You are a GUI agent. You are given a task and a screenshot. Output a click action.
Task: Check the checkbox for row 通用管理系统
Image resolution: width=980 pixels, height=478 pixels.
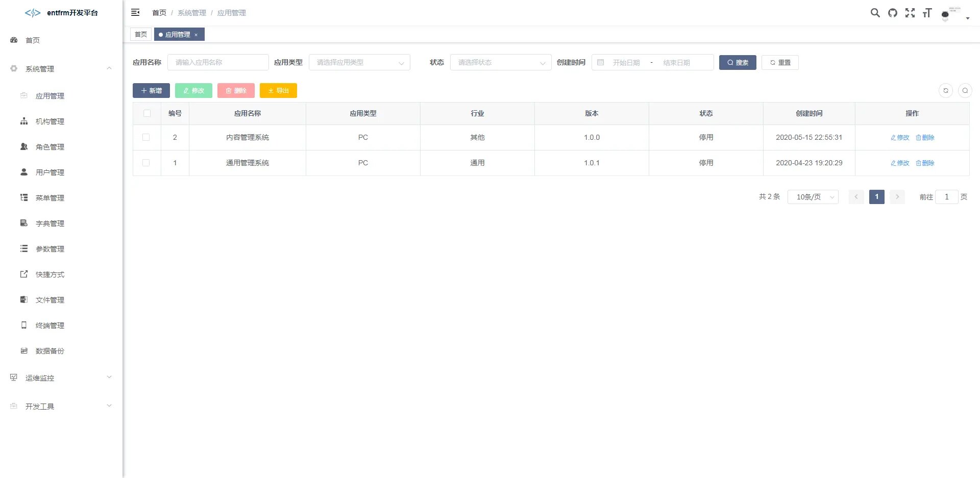tap(146, 163)
